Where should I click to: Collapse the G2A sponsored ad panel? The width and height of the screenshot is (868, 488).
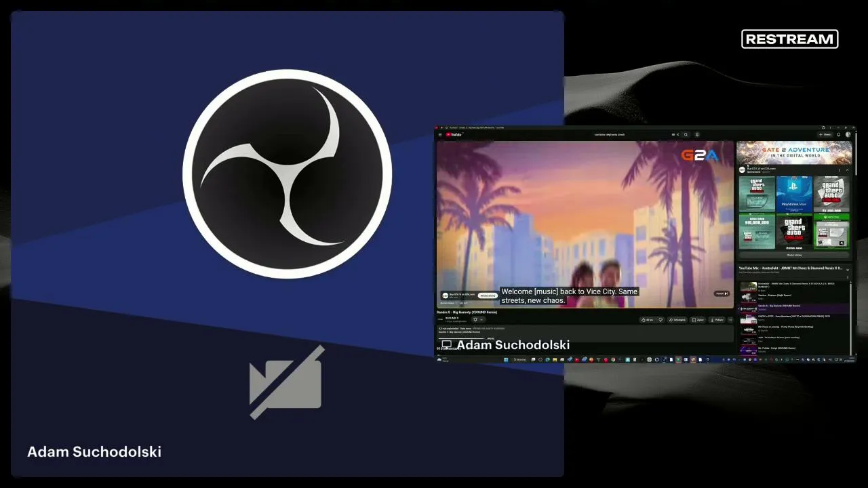(x=847, y=170)
